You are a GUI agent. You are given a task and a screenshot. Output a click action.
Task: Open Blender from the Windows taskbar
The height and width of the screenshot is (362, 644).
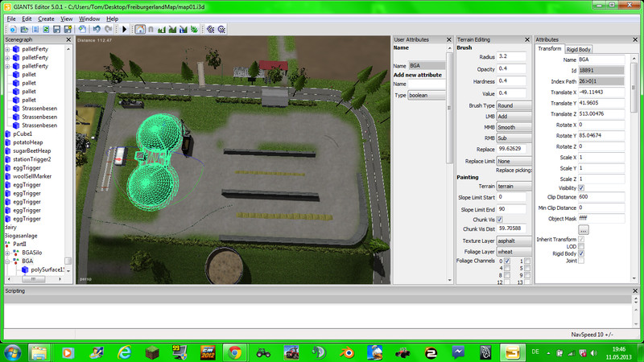348,352
